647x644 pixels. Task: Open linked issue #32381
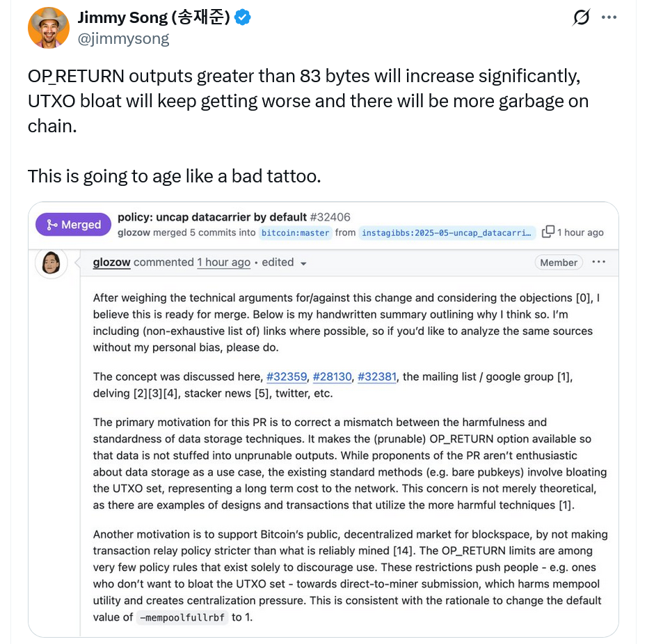click(x=376, y=377)
